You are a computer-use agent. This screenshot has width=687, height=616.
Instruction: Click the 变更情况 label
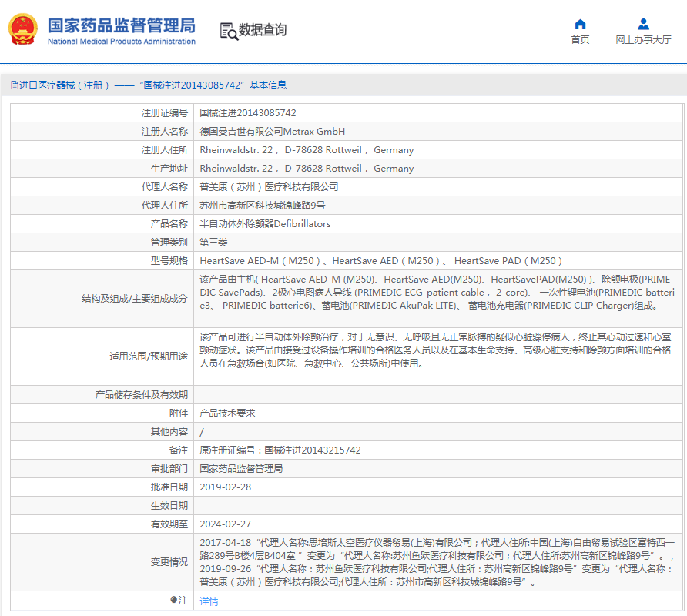coord(169,562)
